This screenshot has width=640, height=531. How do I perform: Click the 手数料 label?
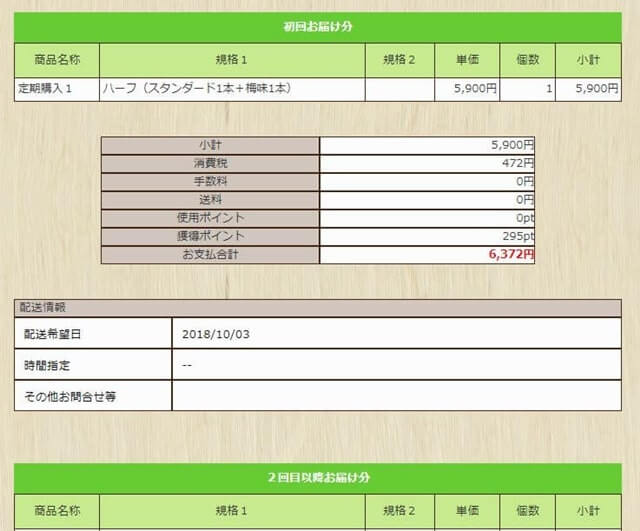[x=210, y=182]
